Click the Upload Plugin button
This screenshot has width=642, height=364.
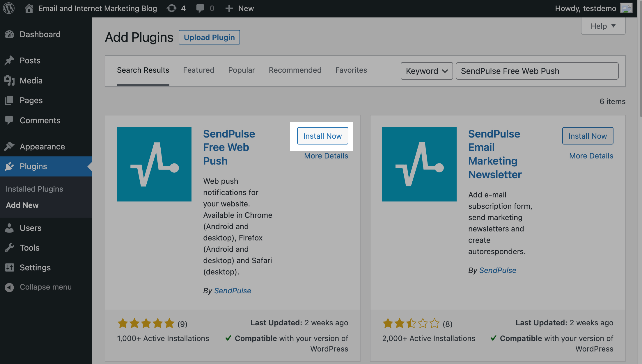(x=209, y=37)
